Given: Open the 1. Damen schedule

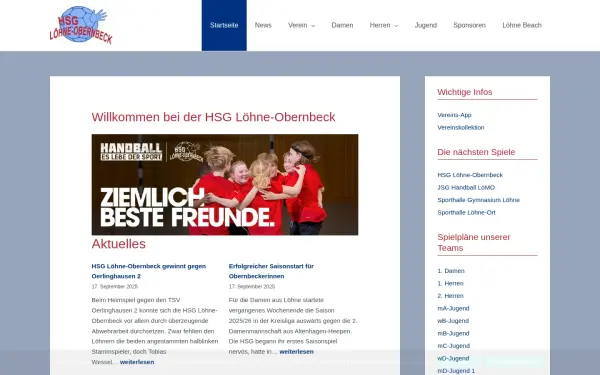Looking at the screenshot, I should click(x=451, y=271).
